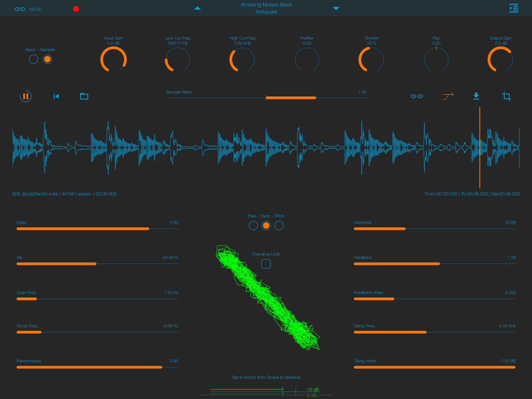Click the Overdrive slider
Screen dimensions: 532x399
point(435,229)
